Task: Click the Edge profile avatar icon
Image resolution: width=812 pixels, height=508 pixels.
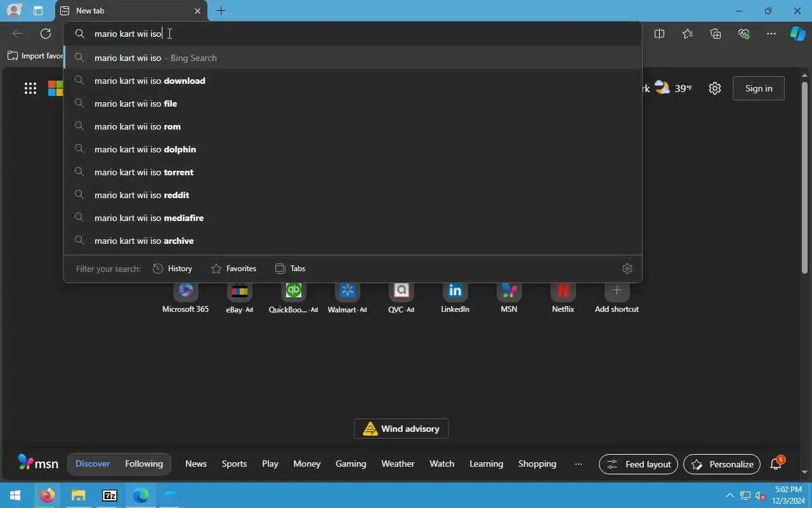Action: [x=13, y=11]
